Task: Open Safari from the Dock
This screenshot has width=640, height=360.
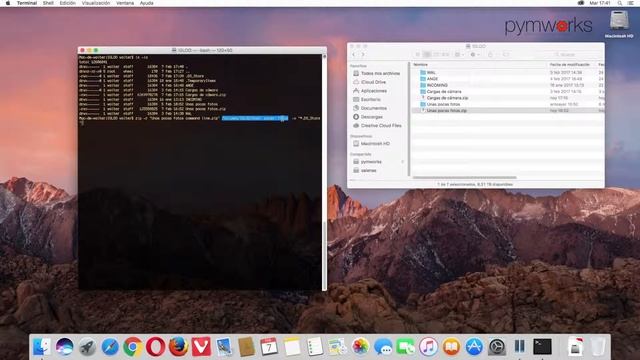Action: (x=110, y=347)
